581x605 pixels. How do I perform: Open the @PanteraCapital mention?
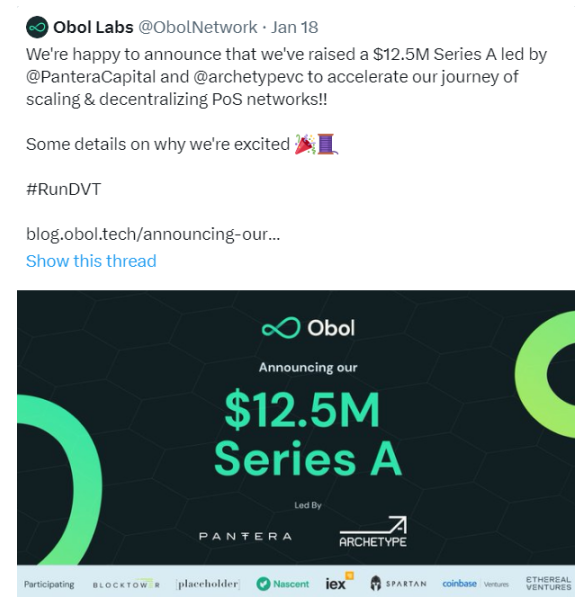click(91, 76)
